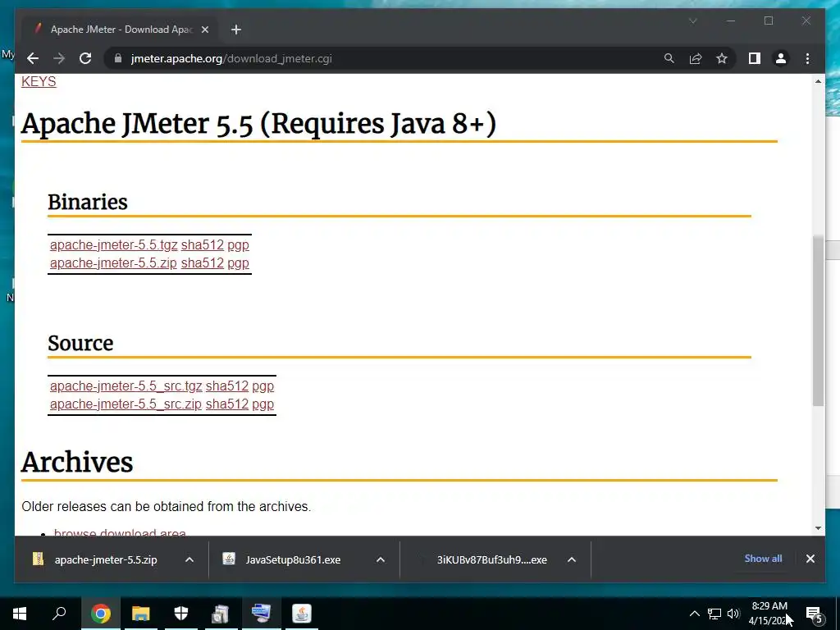Open the tab search dropdown arrow

pos(692,21)
